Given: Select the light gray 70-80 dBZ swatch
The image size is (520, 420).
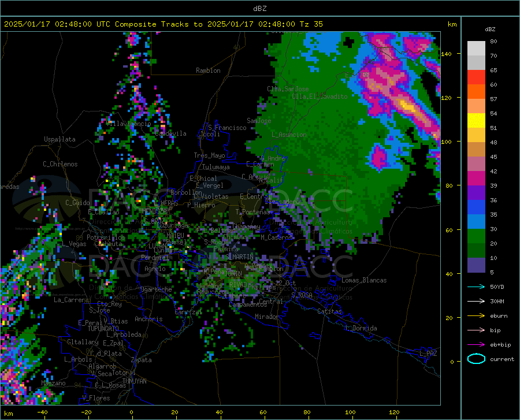Looking at the screenshot, I should coord(476,49).
